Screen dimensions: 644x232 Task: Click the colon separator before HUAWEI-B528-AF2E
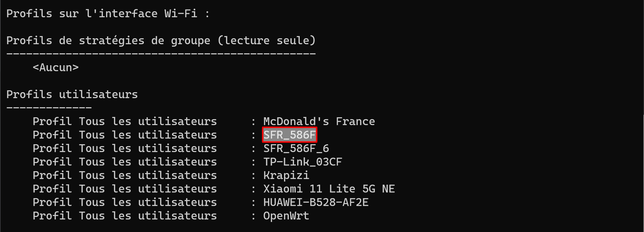click(253, 203)
